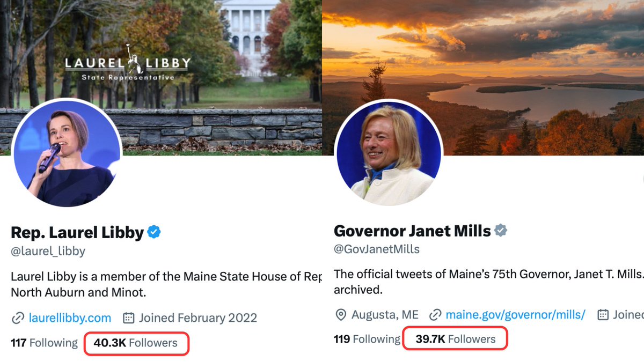This screenshot has width=644, height=362.
Task: Click Laurel Libby's blue verified badge
Action: pyautogui.click(x=155, y=232)
